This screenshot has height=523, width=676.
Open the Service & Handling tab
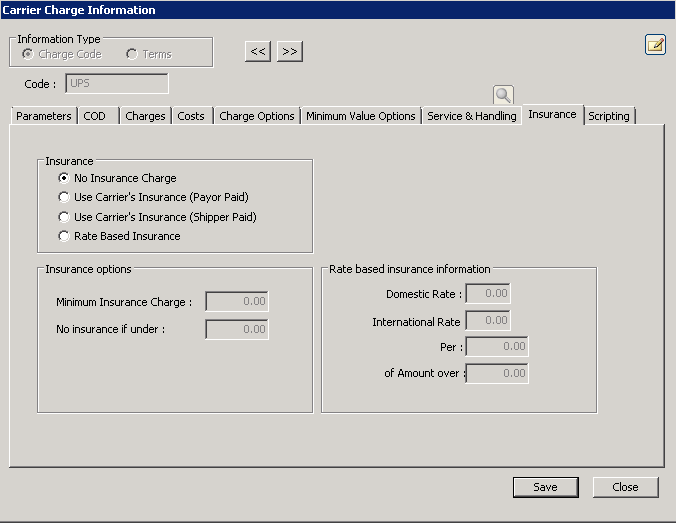click(472, 116)
